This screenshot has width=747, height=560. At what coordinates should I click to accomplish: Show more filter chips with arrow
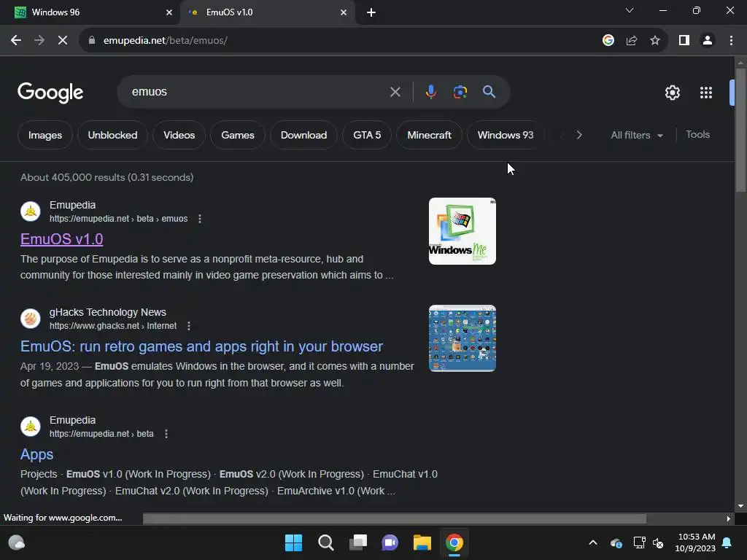[x=579, y=135]
